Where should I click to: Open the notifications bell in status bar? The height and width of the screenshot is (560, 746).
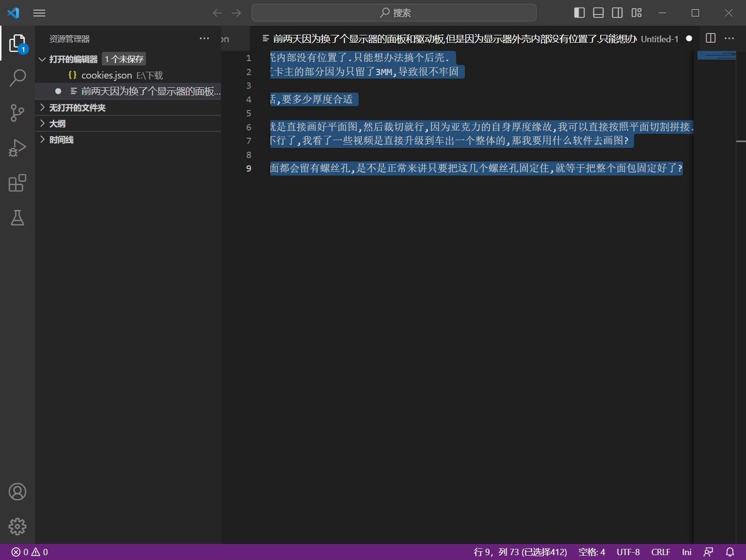(730, 552)
